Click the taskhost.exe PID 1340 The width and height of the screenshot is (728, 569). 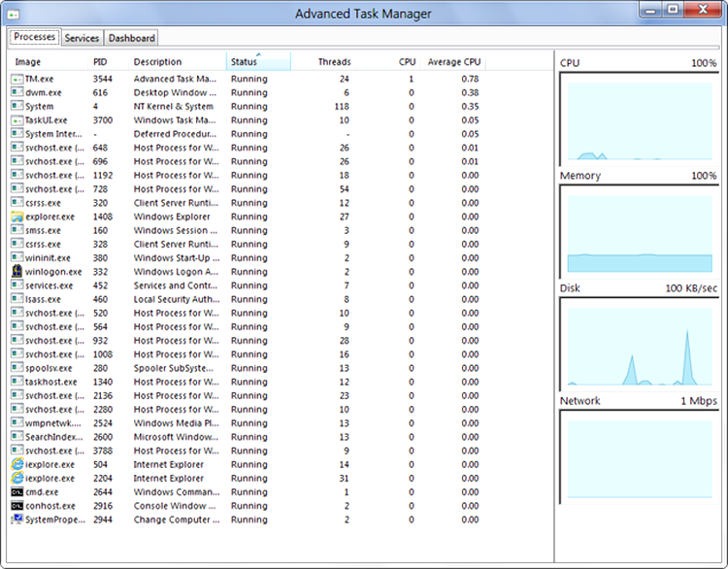point(103,382)
